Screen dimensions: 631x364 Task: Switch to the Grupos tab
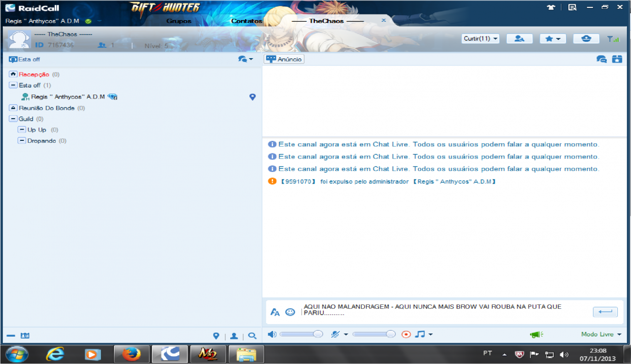pyautogui.click(x=179, y=21)
